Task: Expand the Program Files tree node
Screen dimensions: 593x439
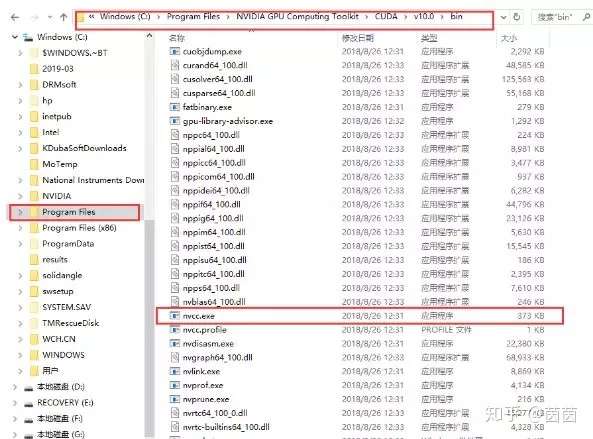Action: pyautogui.click(x=20, y=212)
